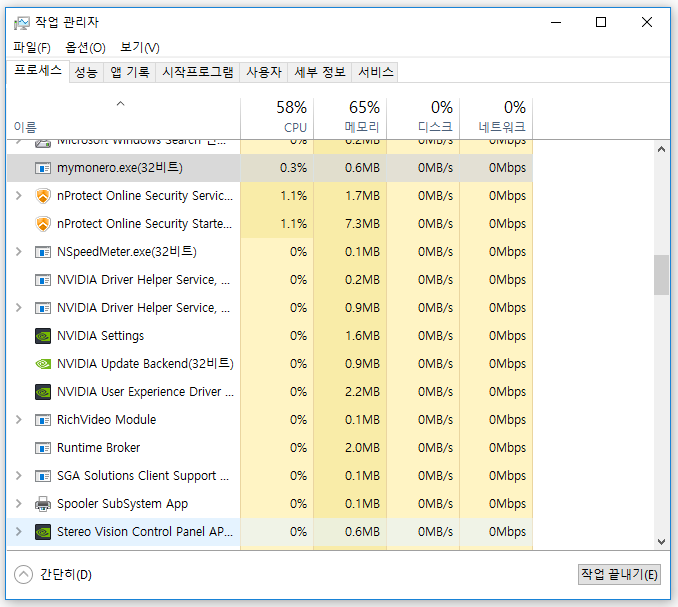The width and height of the screenshot is (678, 607).
Task: Sort by the 메모리 column header
Action: [350, 117]
